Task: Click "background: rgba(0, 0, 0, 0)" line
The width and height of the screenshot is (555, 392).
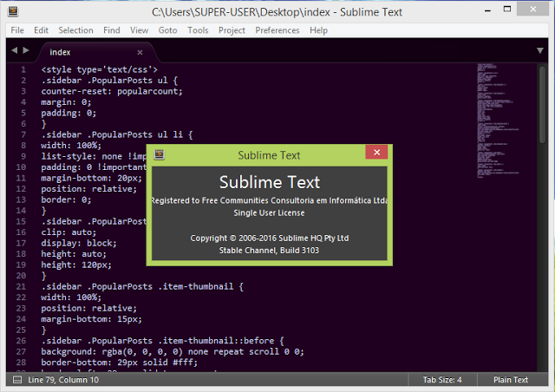Action: [173, 351]
